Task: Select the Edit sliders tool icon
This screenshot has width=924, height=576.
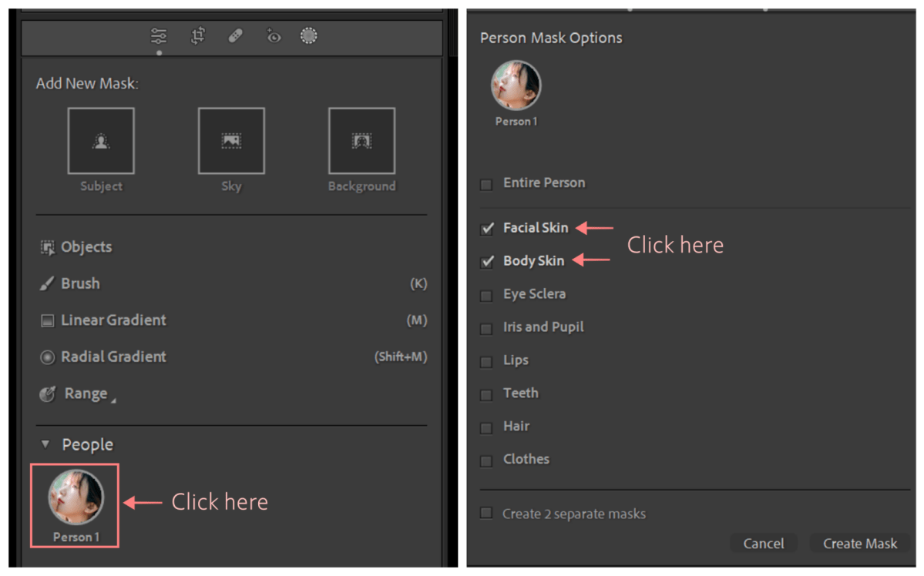Action: coord(159,35)
